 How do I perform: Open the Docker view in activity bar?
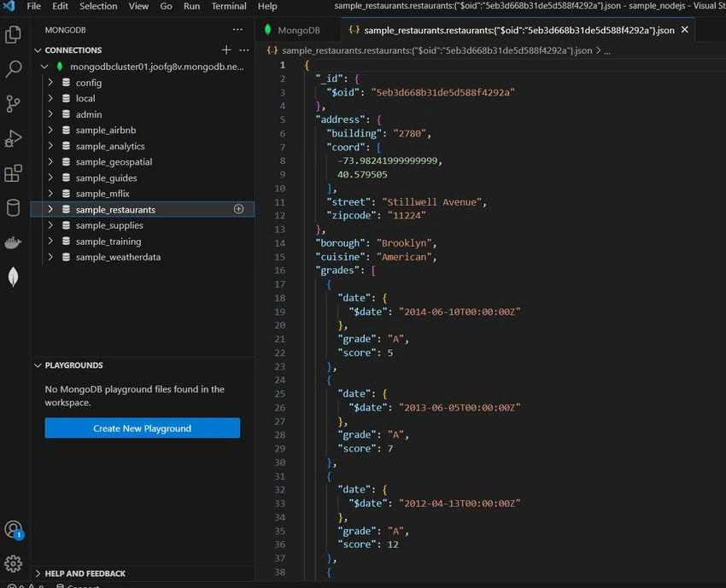[13, 242]
